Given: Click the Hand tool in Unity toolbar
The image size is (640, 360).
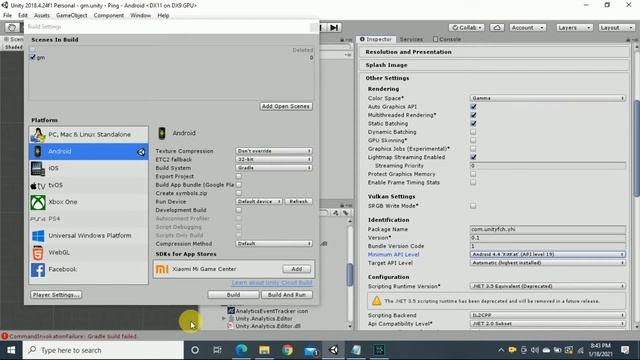Looking at the screenshot, I should click(x=12, y=27).
